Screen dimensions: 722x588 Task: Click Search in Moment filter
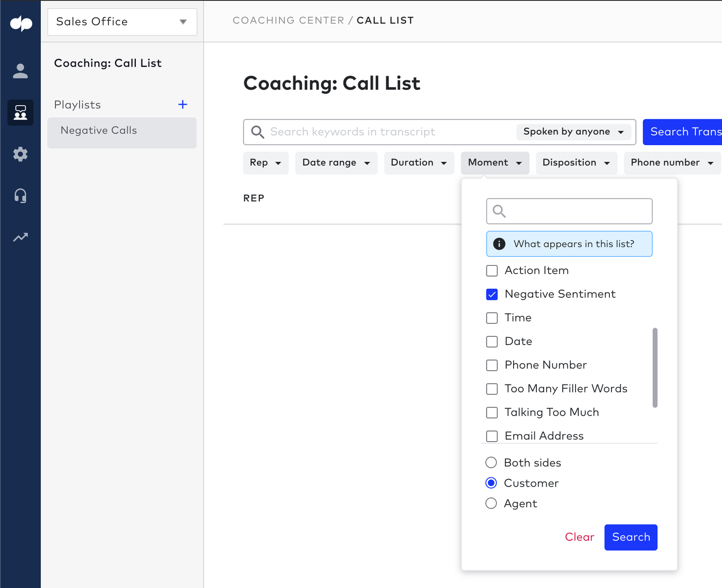click(x=631, y=537)
